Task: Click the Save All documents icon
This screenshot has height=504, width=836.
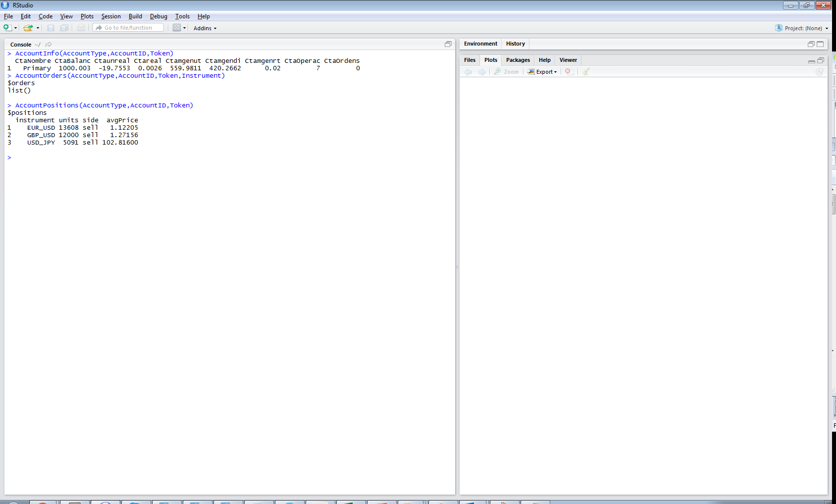Action: coord(64,28)
